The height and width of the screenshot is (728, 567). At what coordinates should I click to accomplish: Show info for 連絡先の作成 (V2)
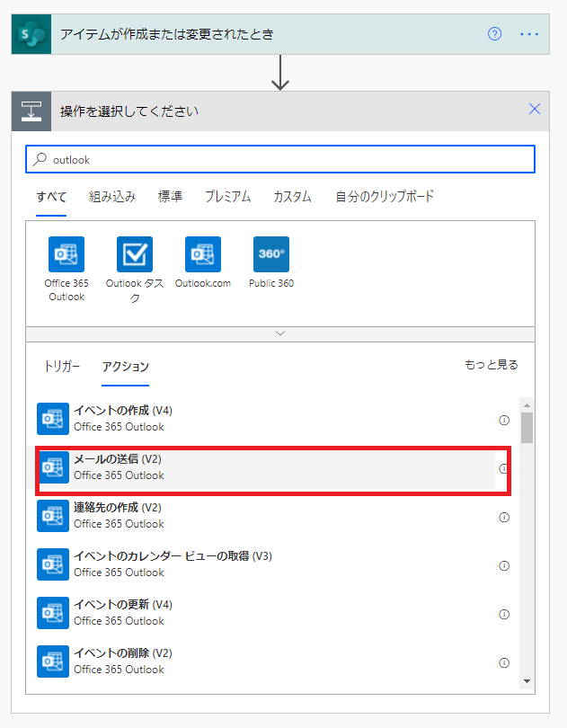504,517
